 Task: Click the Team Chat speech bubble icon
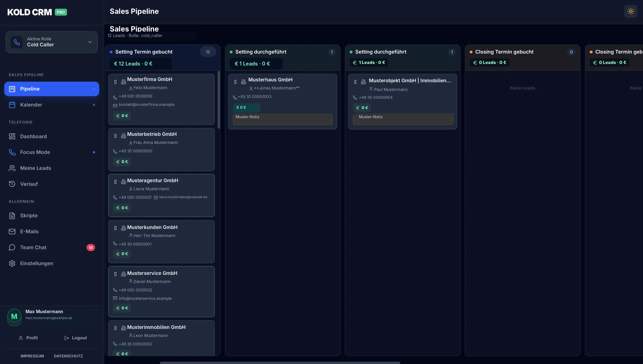[12, 247]
